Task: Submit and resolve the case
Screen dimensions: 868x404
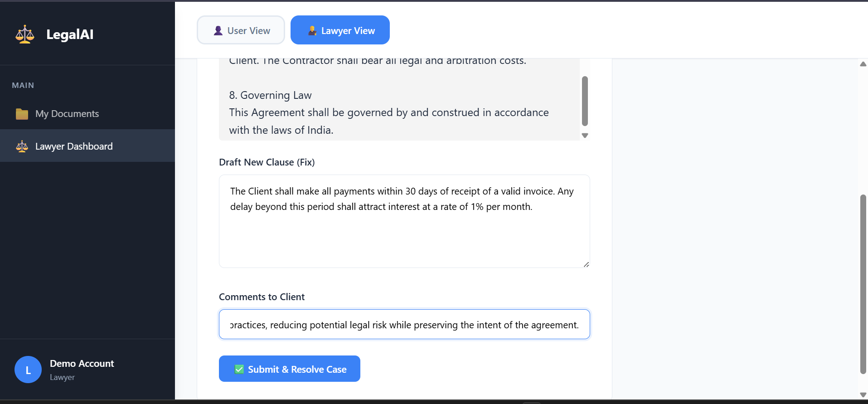Action: pyautogui.click(x=290, y=369)
